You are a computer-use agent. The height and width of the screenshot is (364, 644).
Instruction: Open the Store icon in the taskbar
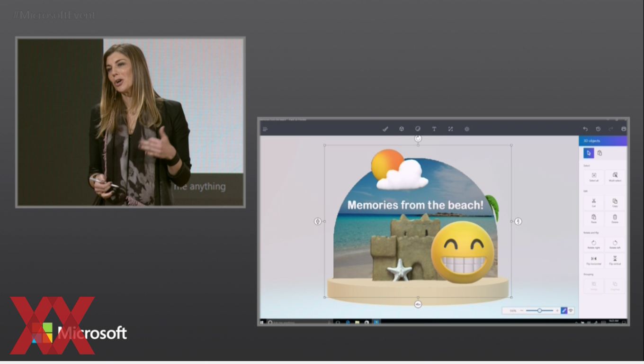coord(367,322)
